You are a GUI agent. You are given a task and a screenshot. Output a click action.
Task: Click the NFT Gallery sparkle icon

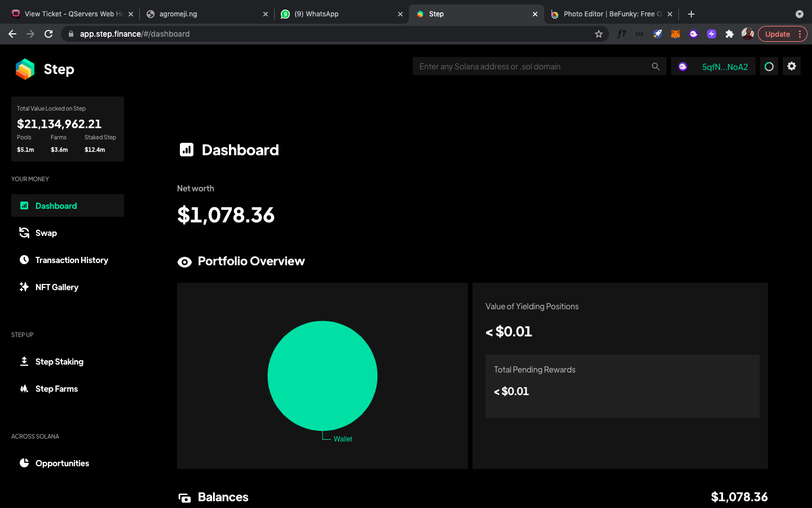click(x=24, y=287)
